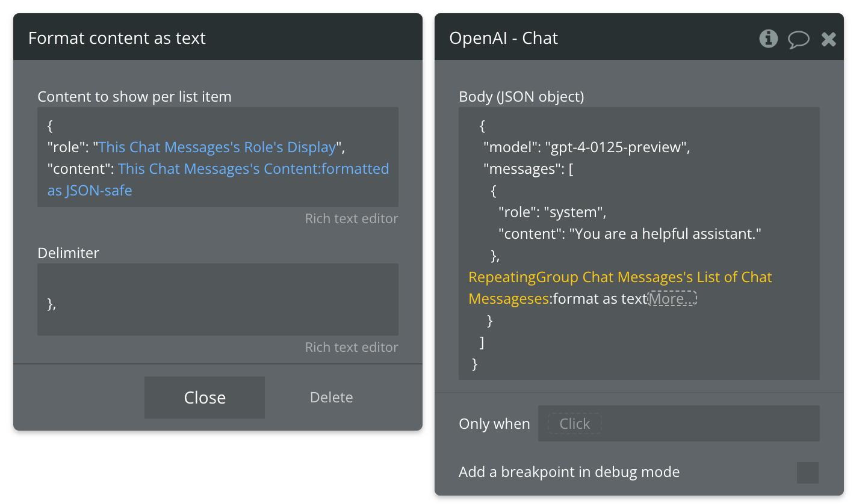Click the Only when condition placeholder

574,423
